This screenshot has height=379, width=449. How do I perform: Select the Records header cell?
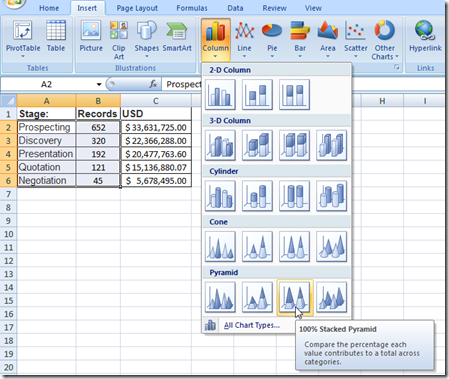[98, 114]
